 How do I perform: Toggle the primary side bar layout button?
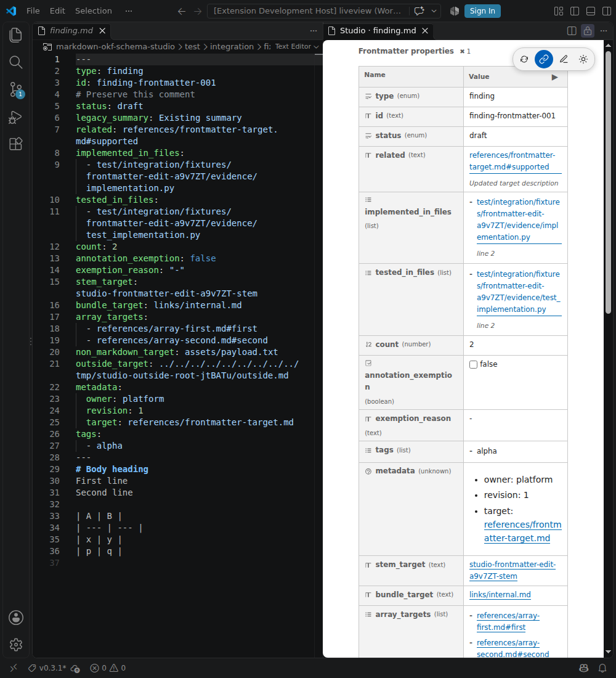(575, 11)
